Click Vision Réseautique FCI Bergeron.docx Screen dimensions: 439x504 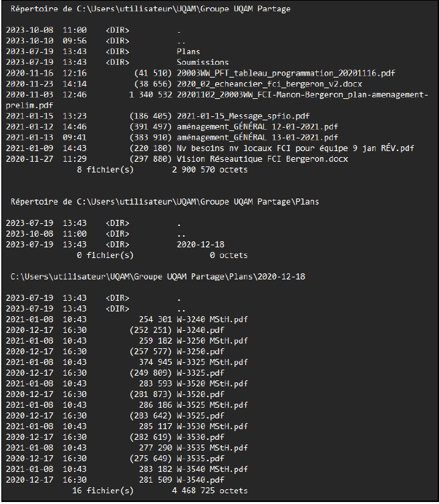click(x=262, y=159)
